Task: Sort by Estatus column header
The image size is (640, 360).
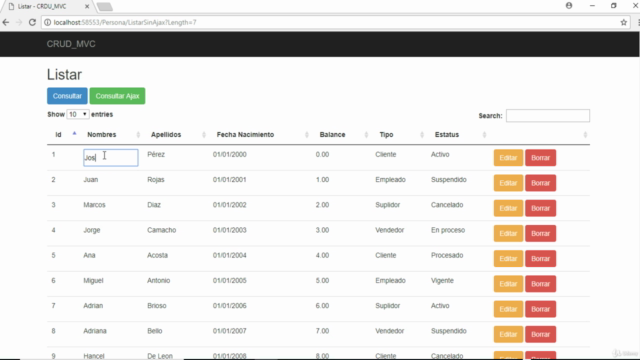Action: point(447,135)
